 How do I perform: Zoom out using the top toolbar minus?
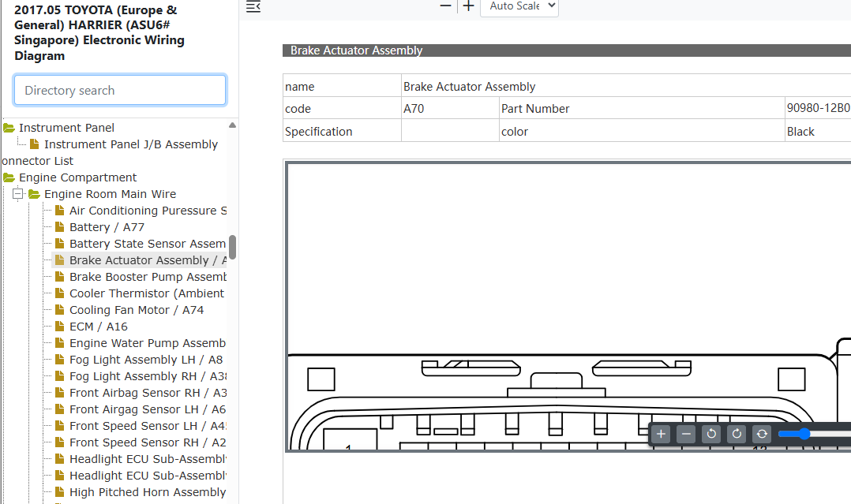(445, 6)
